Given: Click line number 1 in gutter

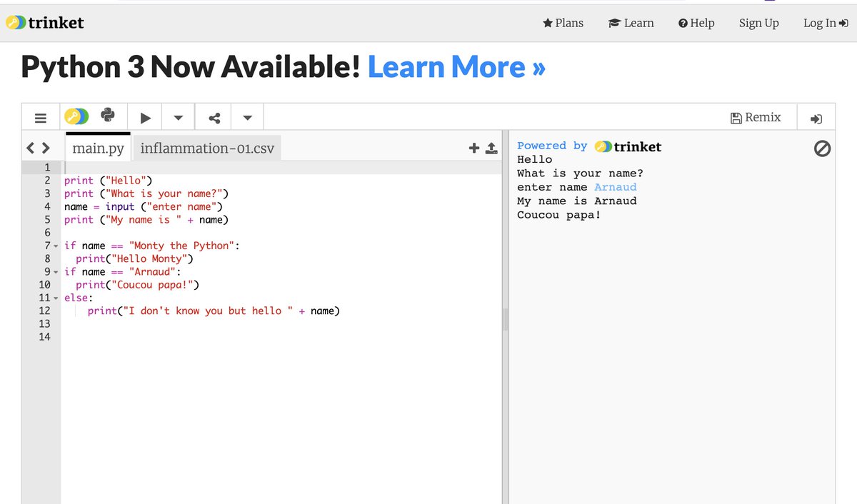Looking at the screenshot, I should (47, 168).
